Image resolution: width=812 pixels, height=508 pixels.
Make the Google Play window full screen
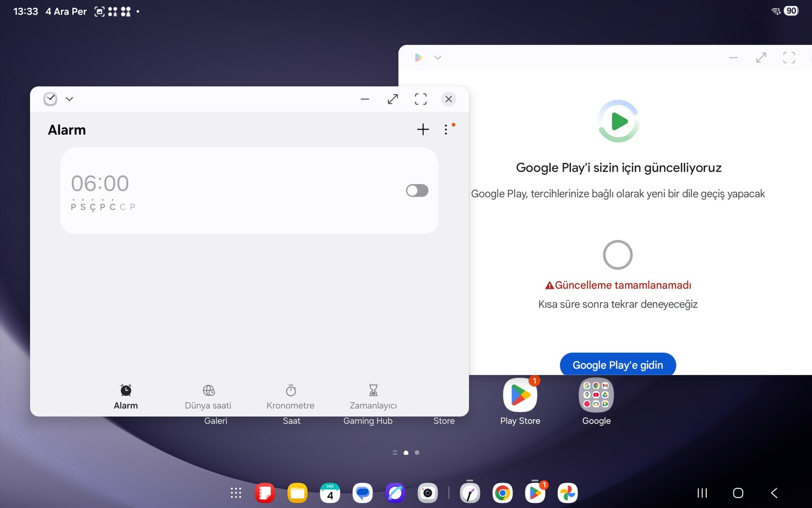coord(789,57)
